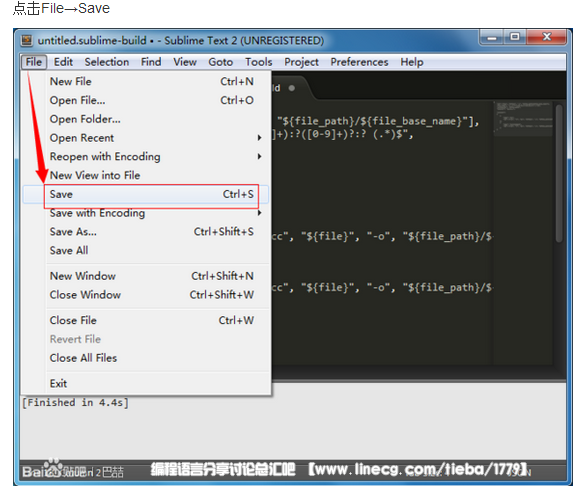Open the View menu
Screen dimensions: 577x486
(185, 62)
